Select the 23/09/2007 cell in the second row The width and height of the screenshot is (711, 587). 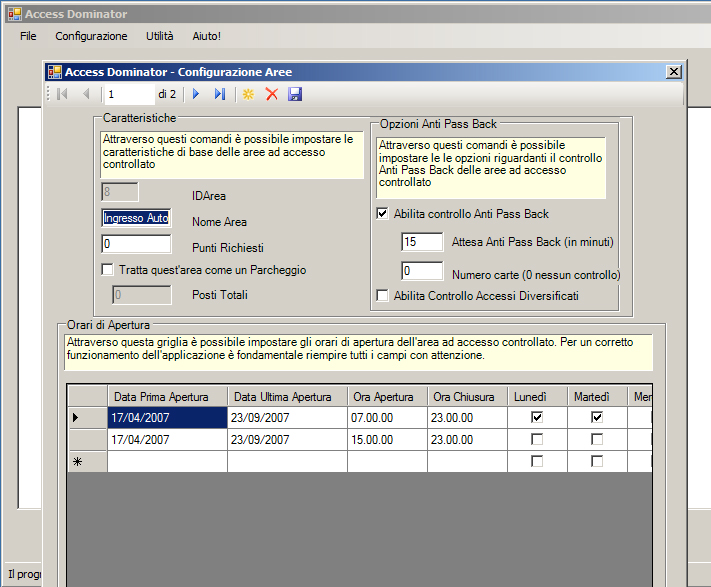point(287,439)
